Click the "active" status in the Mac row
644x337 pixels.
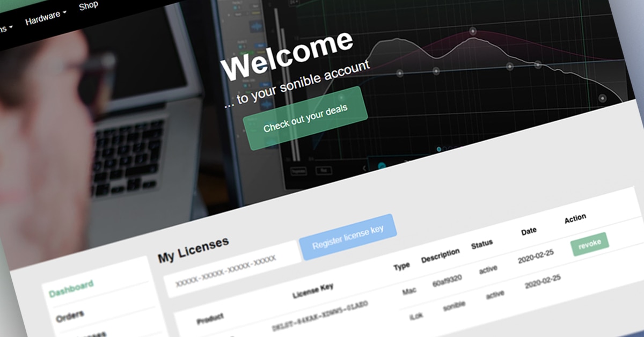tap(488, 269)
